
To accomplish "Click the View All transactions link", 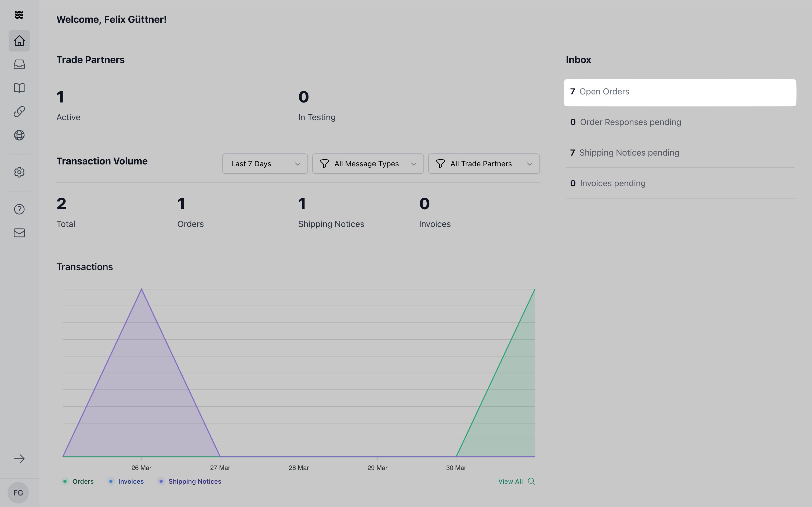I will pos(516,481).
